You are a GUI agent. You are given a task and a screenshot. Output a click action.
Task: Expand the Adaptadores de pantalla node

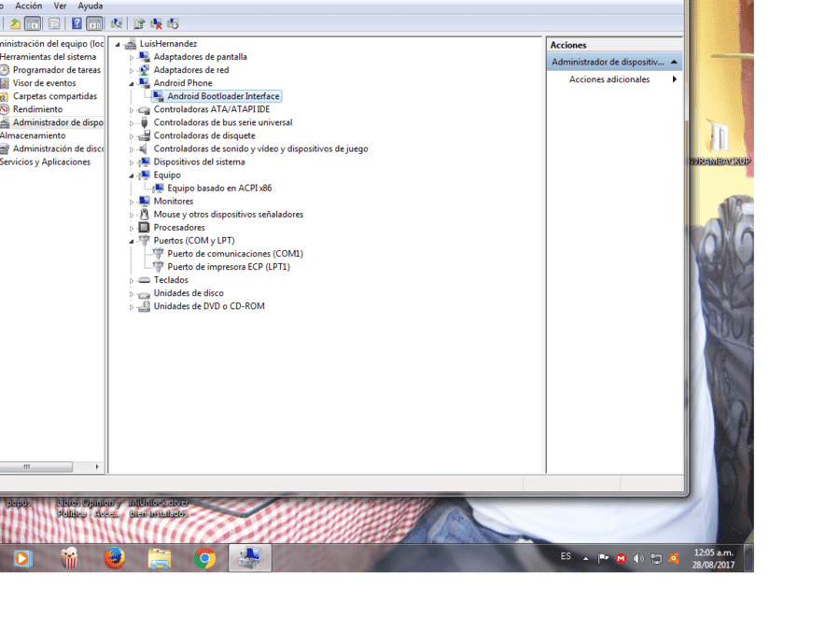(132, 57)
